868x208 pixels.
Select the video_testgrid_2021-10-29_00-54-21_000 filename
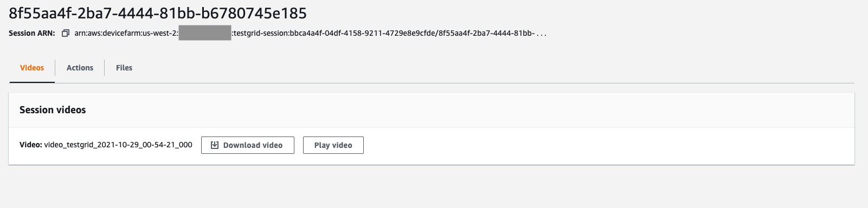pos(118,145)
